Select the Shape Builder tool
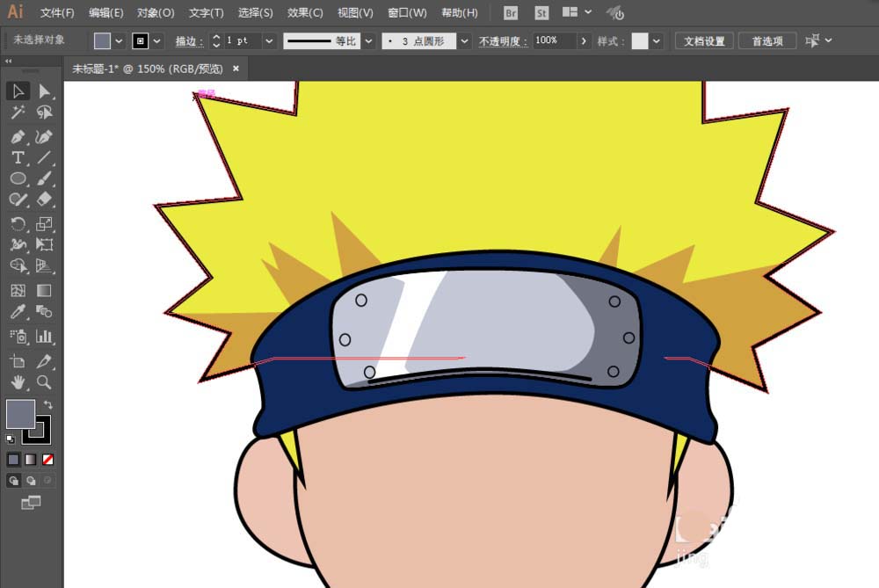The image size is (879, 588). pos(18,265)
